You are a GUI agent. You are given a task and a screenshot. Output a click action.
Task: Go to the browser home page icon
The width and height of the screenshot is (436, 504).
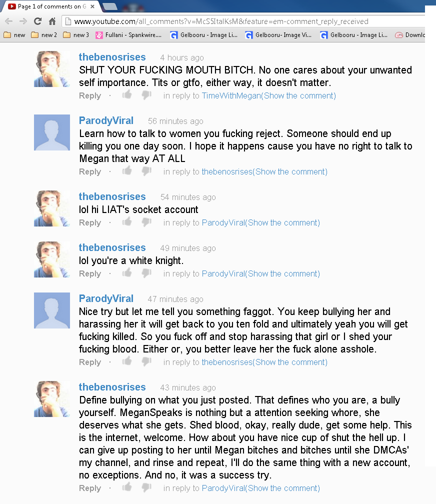click(x=52, y=21)
